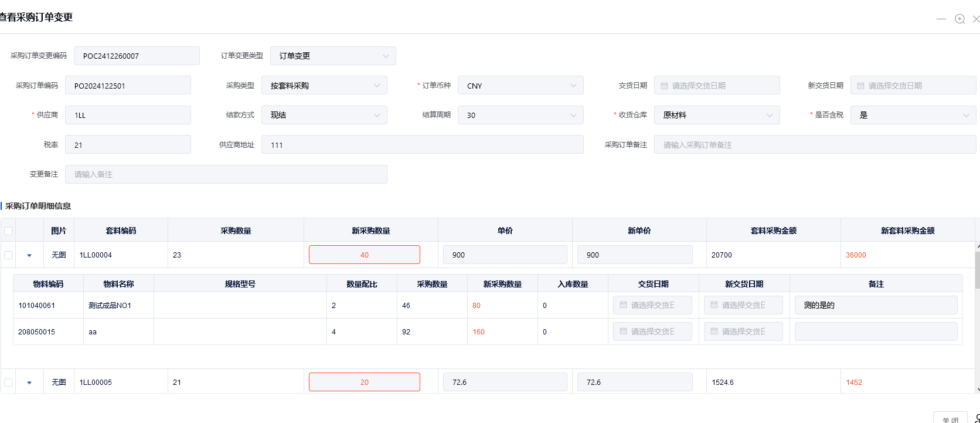Click 交货日期 calendar icon for row 208050015
Viewport: 980px width, 423px height.
click(x=623, y=331)
